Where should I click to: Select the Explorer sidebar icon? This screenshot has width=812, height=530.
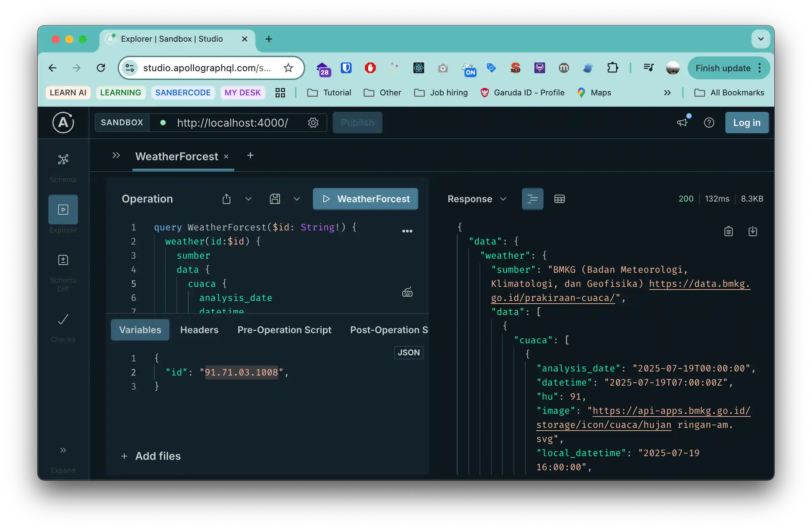tap(63, 209)
